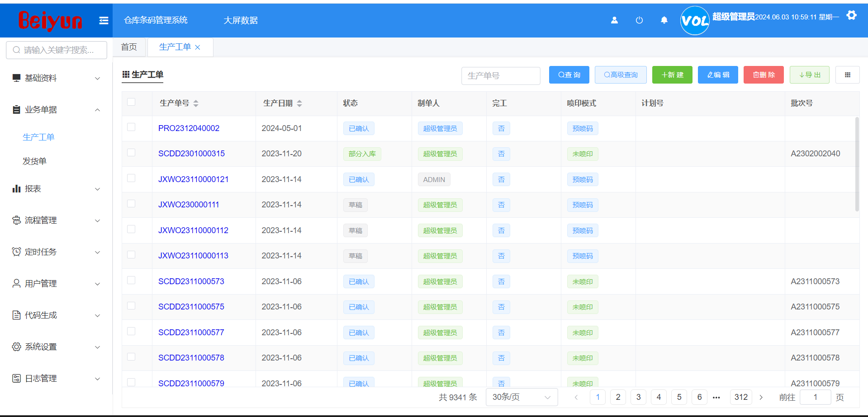Open settings gear icon at top right
Image resolution: width=868 pixels, height=417 pixels.
(851, 16)
